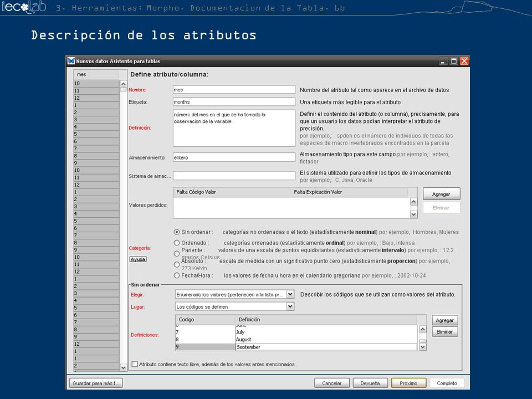Click the Etiqueta field containing 'months'
Image resolution: width=532 pixels, height=399 pixels.
click(234, 102)
